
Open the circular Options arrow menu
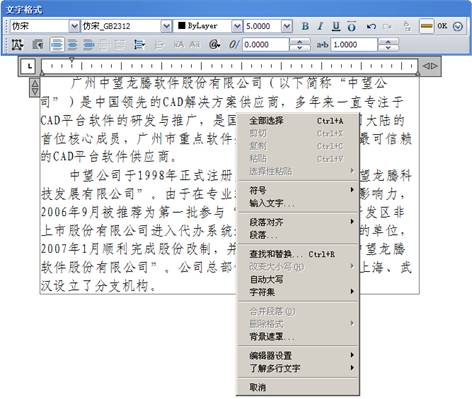(x=458, y=26)
